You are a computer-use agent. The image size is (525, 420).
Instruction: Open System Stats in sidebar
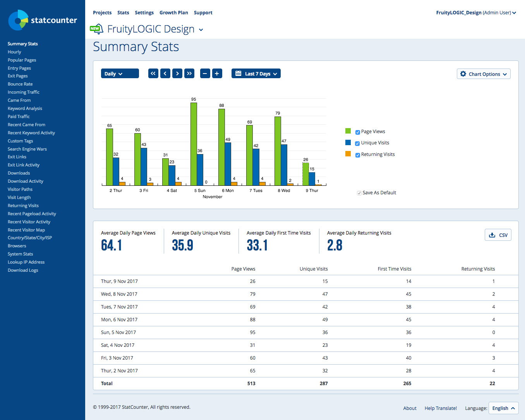[x=20, y=254]
